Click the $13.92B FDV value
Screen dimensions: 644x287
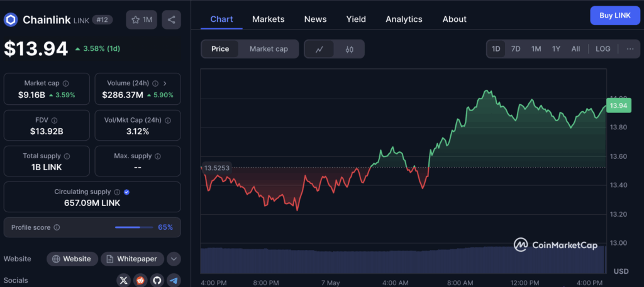coord(47,131)
